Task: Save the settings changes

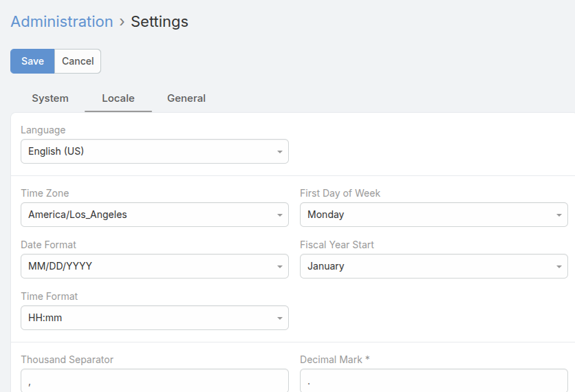Action: 32,61
